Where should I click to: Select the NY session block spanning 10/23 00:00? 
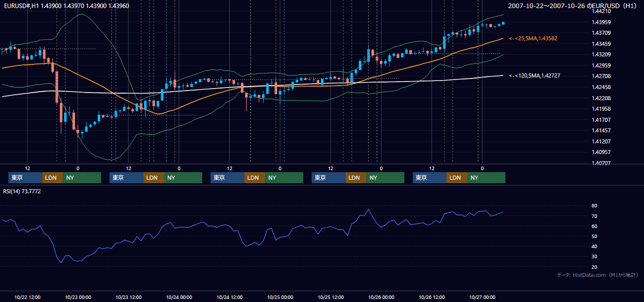[x=82, y=178]
